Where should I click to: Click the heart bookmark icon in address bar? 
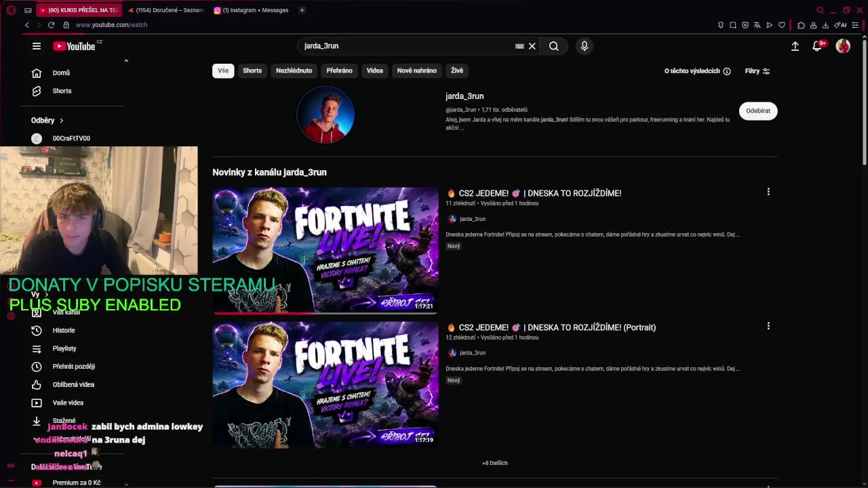click(x=782, y=25)
